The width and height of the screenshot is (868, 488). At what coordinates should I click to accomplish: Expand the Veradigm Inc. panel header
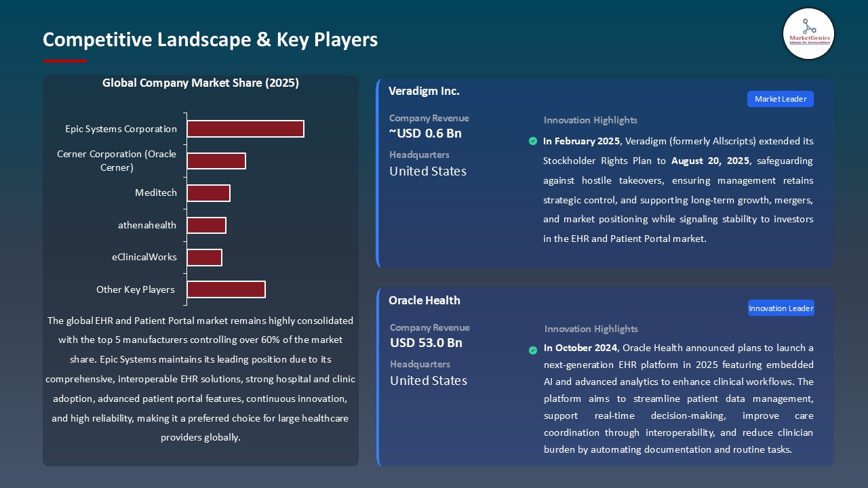point(423,91)
